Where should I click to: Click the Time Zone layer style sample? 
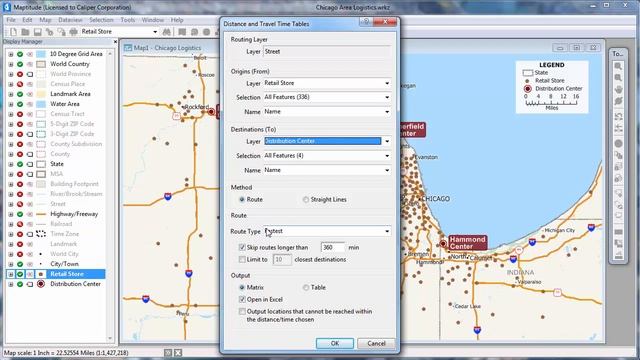coord(41,234)
